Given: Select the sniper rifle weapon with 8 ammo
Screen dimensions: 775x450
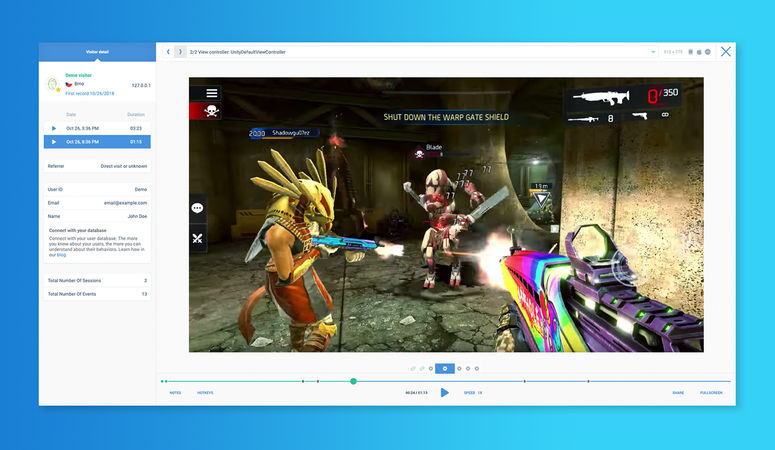Looking at the screenshot, I should 592,118.
